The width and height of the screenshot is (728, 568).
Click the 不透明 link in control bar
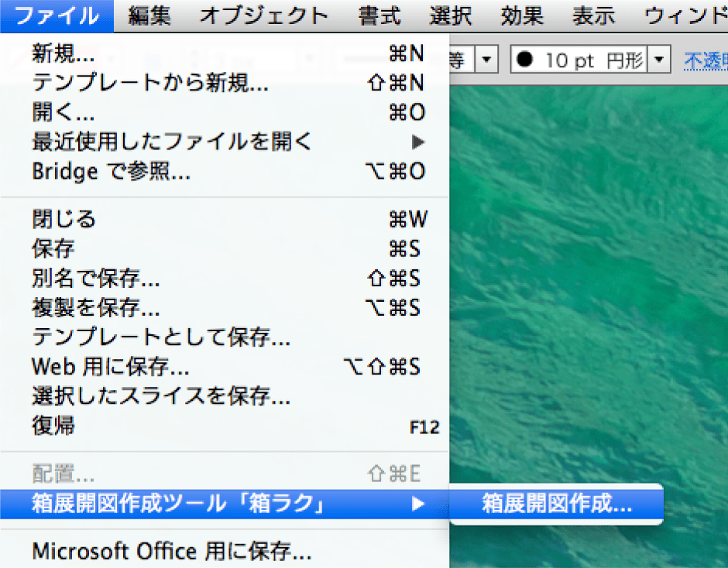click(x=705, y=60)
